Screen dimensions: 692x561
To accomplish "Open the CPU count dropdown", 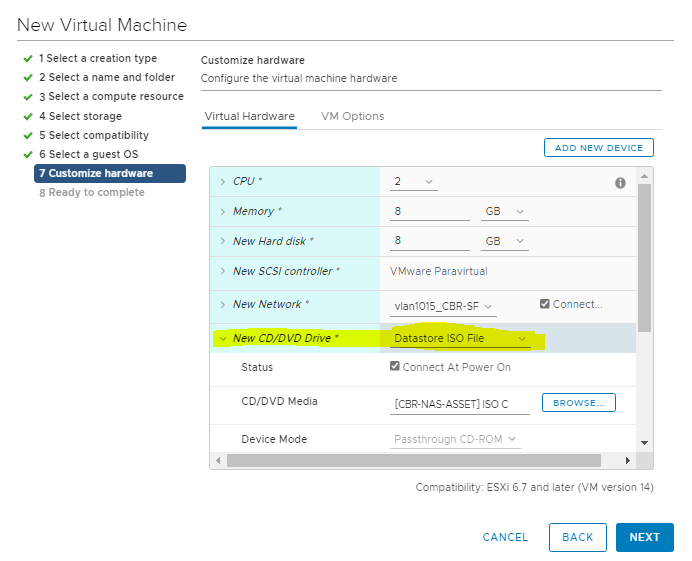I will coord(414,182).
